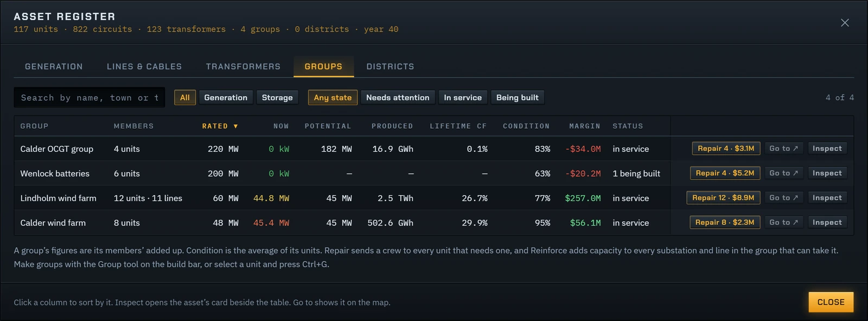Repair 12 units in Lindholm wind farm

723,198
